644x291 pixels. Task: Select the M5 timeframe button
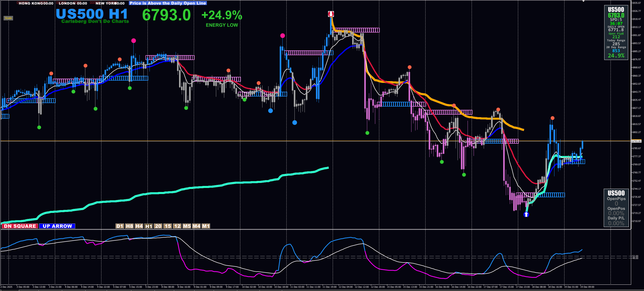[187, 226]
